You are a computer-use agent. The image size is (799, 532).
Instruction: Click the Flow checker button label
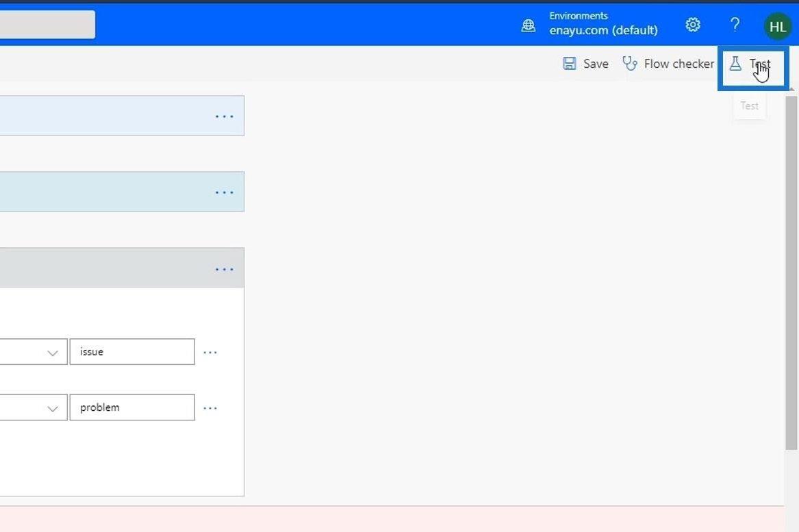(678, 64)
